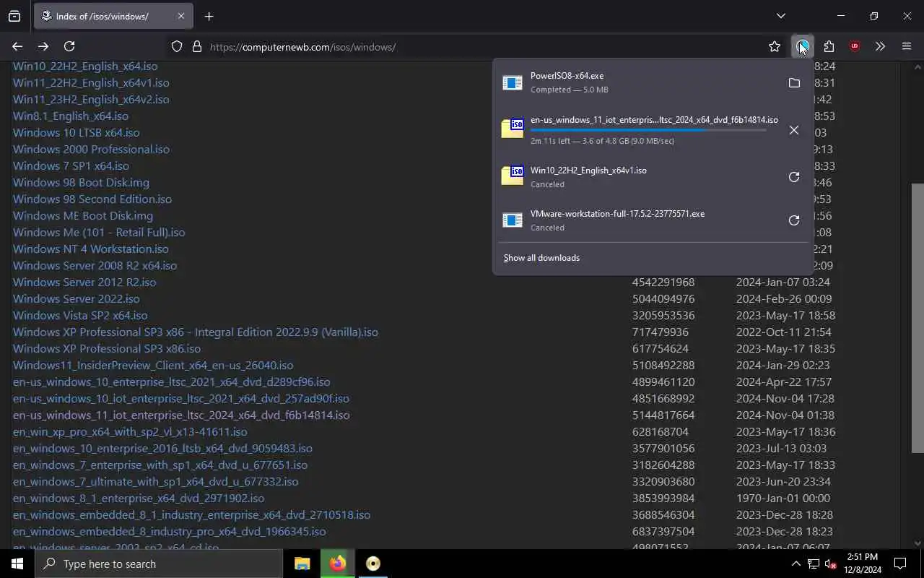Open the Extensions puzzle icon
Viewport: 924px width, 578px height.
click(x=829, y=46)
